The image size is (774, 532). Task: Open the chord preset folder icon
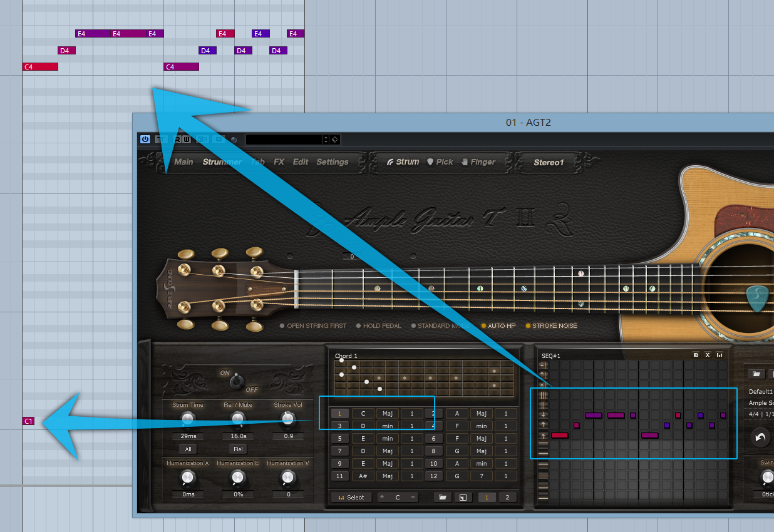click(x=443, y=498)
